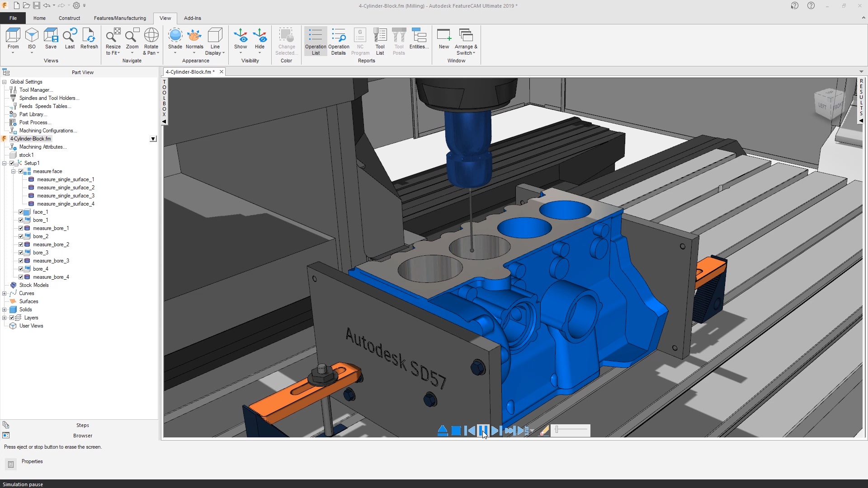
Task: Uncheck the bore_1 checkbox
Action: 21,220
